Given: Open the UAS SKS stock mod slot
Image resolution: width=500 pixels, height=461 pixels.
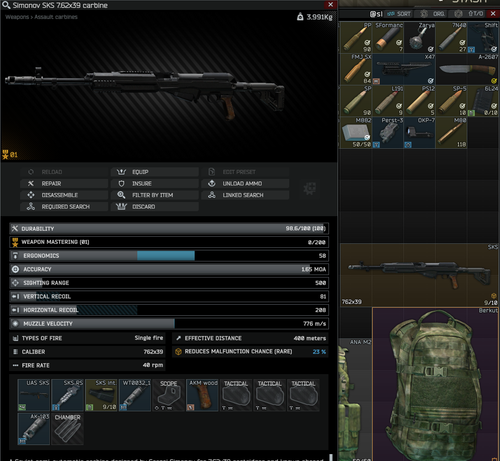Looking at the screenshot, I should click(34, 395).
